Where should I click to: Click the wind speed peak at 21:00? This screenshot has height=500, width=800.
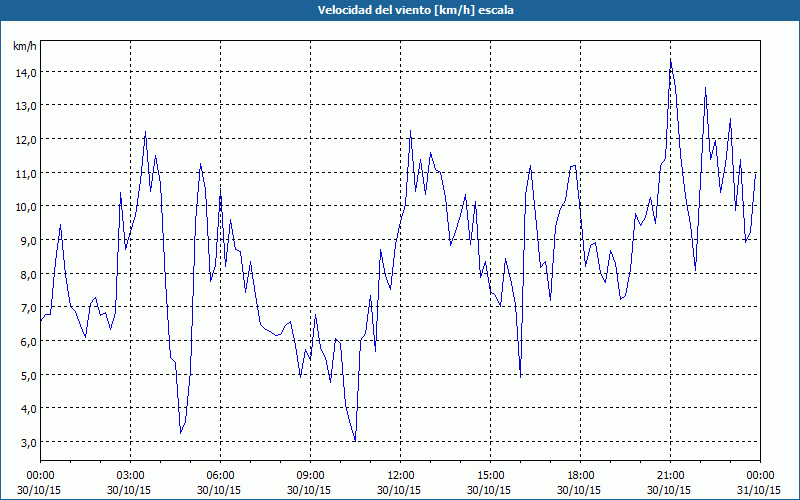pyautogui.click(x=670, y=60)
